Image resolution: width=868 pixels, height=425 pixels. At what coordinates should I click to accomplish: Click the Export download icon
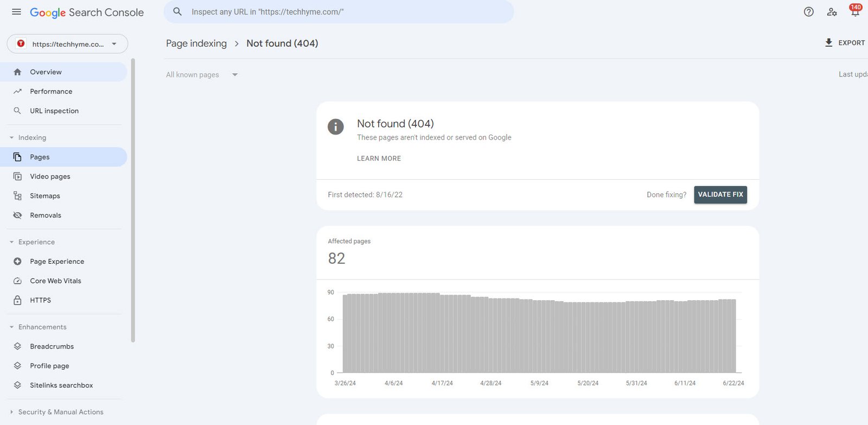[x=828, y=42]
